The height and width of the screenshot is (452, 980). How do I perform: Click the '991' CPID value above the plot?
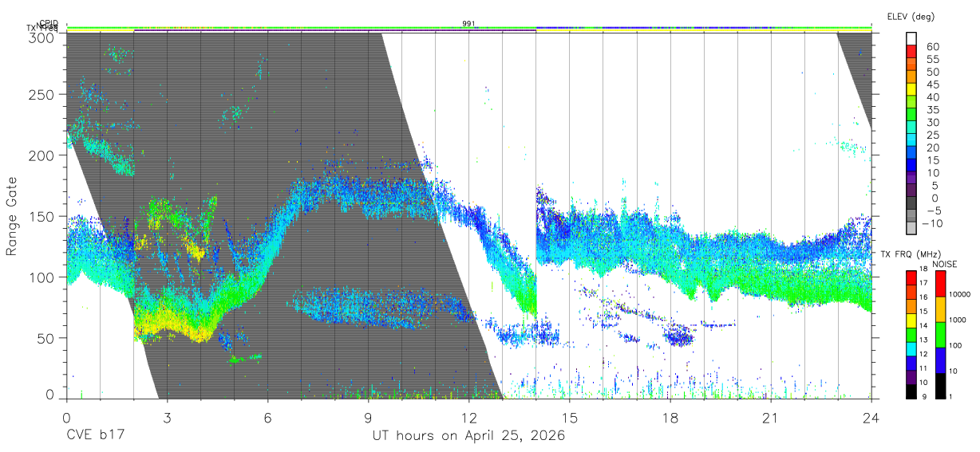(x=468, y=24)
